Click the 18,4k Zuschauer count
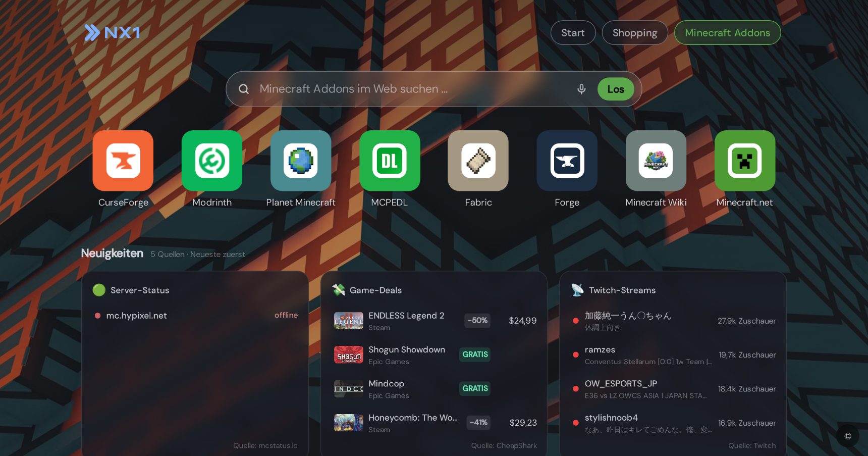868x456 pixels. [747, 389]
